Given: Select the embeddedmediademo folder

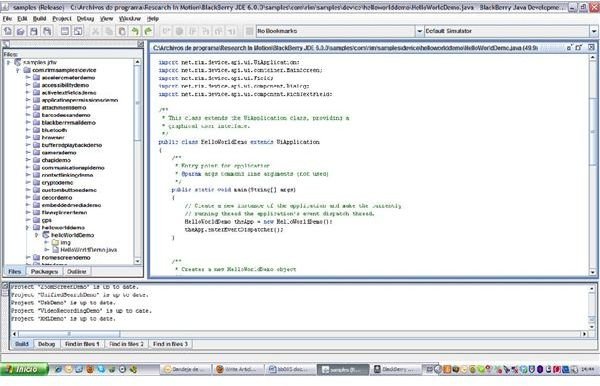Looking at the screenshot, I should point(71,205).
